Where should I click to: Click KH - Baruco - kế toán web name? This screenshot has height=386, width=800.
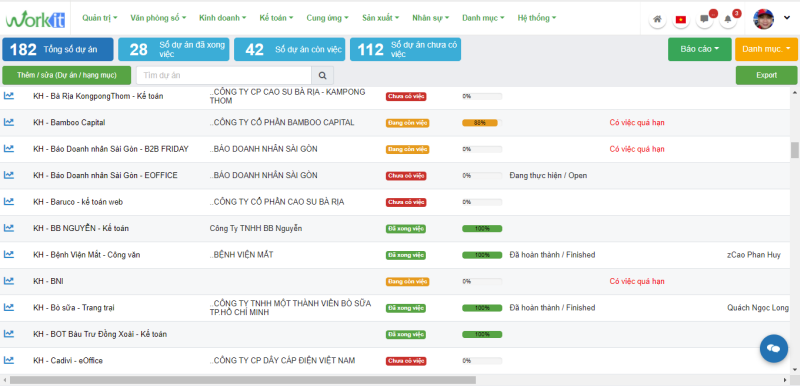(x=78, y=202)
